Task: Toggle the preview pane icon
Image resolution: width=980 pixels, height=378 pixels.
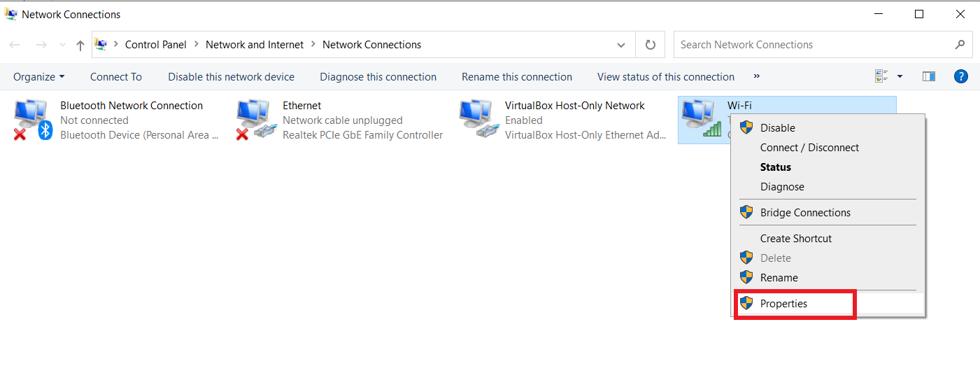Action: pyautogui.click(x=928, y=76)
